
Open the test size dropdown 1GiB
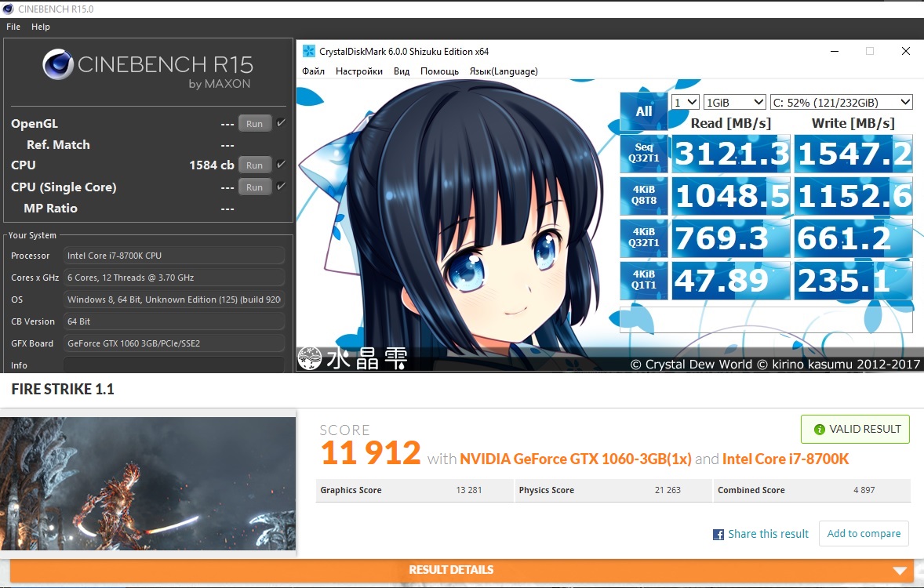coord(734,102)
